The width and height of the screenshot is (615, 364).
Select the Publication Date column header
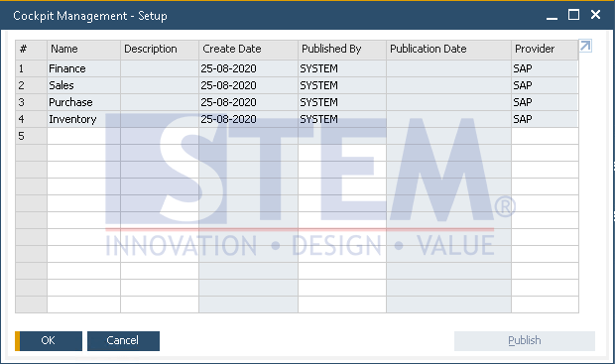pos(448,50)
